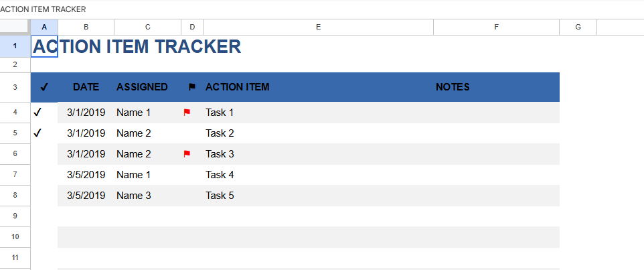
Task: Select row 3 header
Action: (15, 87)
